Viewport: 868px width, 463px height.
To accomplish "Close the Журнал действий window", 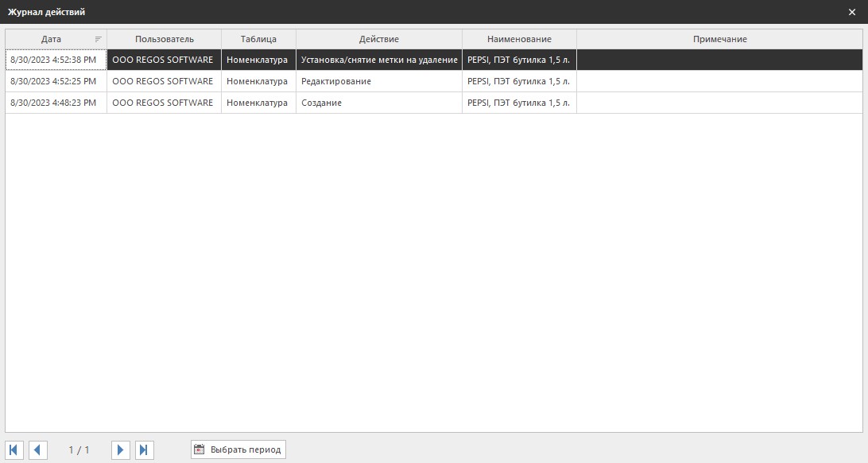I will coord(852,12).
